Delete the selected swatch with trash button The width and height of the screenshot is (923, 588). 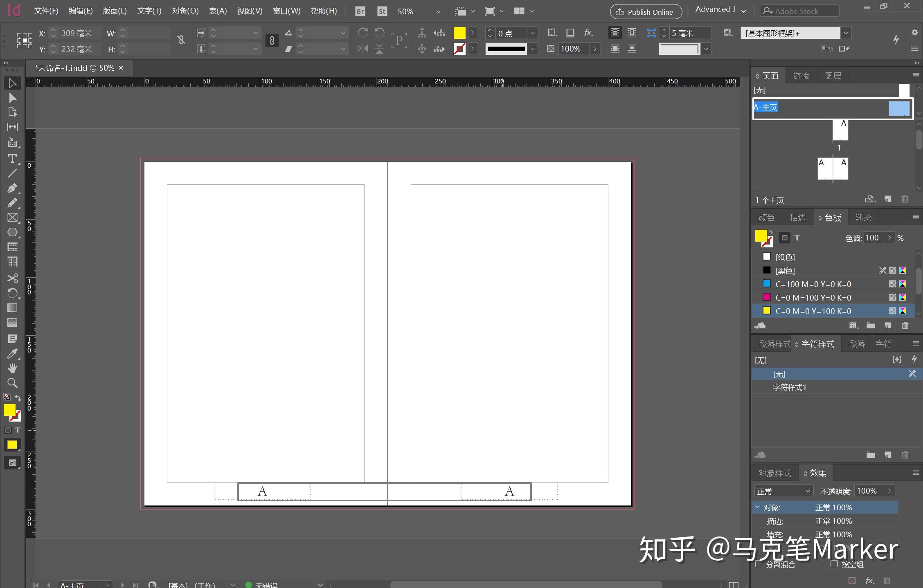click(905, 325)
